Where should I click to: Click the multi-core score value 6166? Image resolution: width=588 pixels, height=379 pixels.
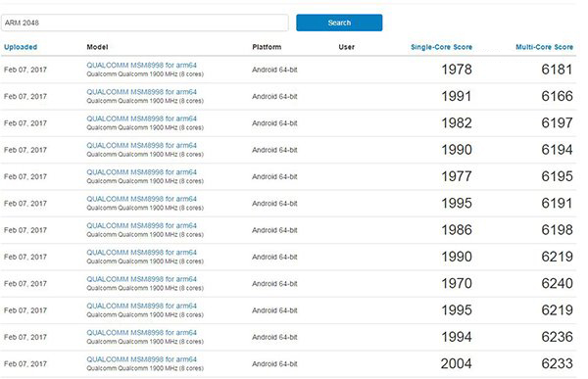[557, 96]
